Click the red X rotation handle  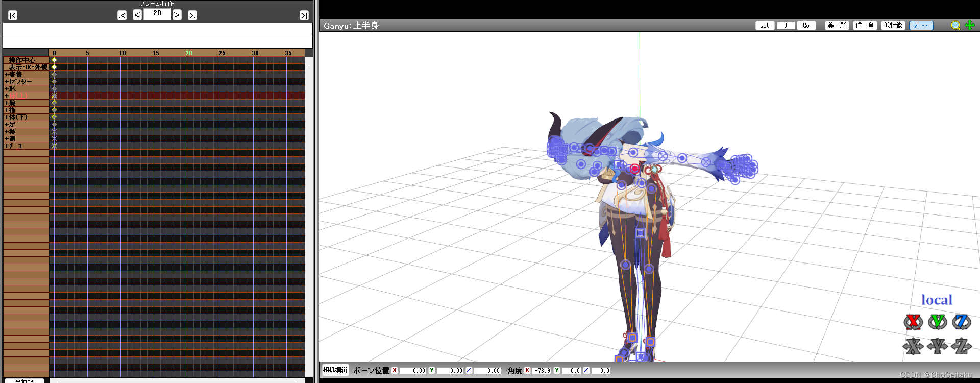point(913,322)
